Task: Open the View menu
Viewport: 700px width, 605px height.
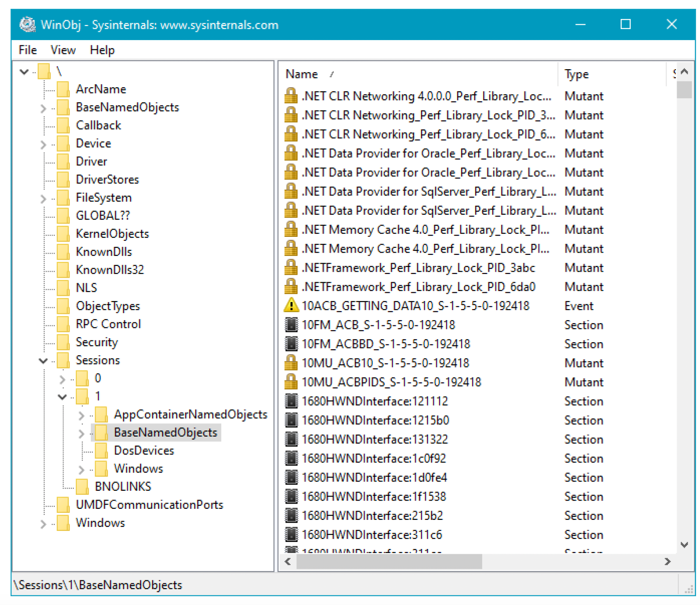Action: point(63,50)
